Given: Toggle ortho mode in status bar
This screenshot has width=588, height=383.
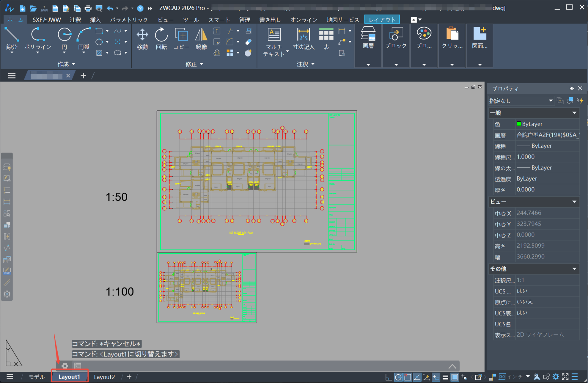Looking at the screenshot, I should pos(388,377).
